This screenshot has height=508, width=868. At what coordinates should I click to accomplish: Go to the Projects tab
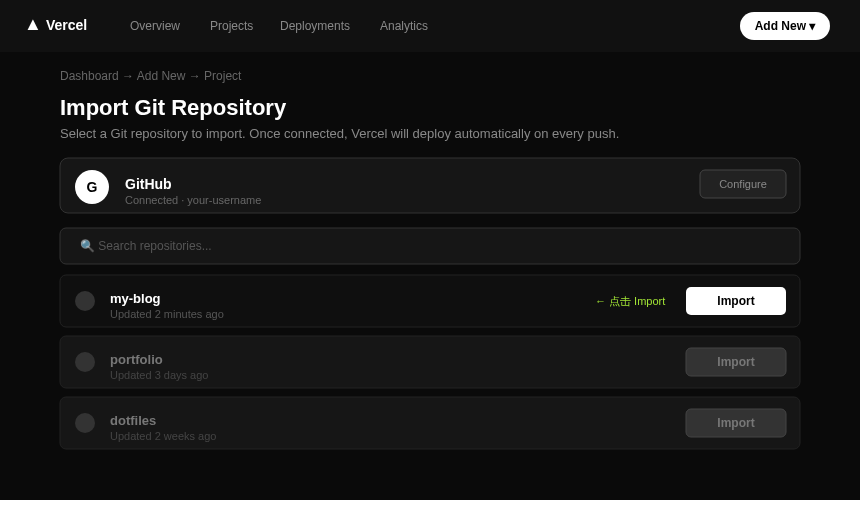(x=231, y=26)
